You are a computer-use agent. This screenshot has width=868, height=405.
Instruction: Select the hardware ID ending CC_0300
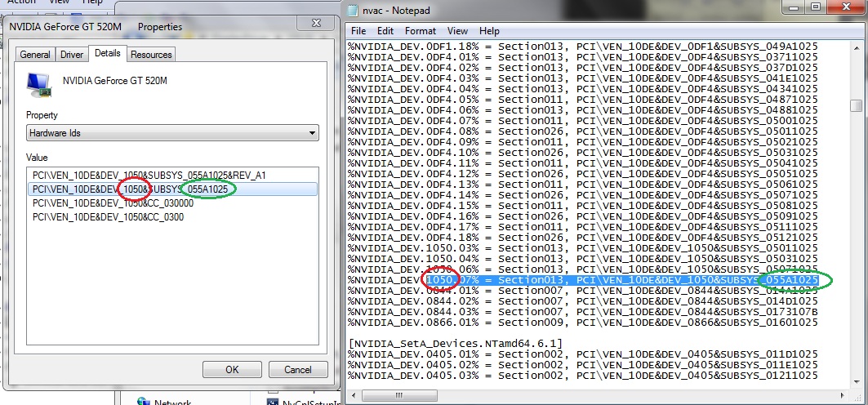[x=108, y=217]
